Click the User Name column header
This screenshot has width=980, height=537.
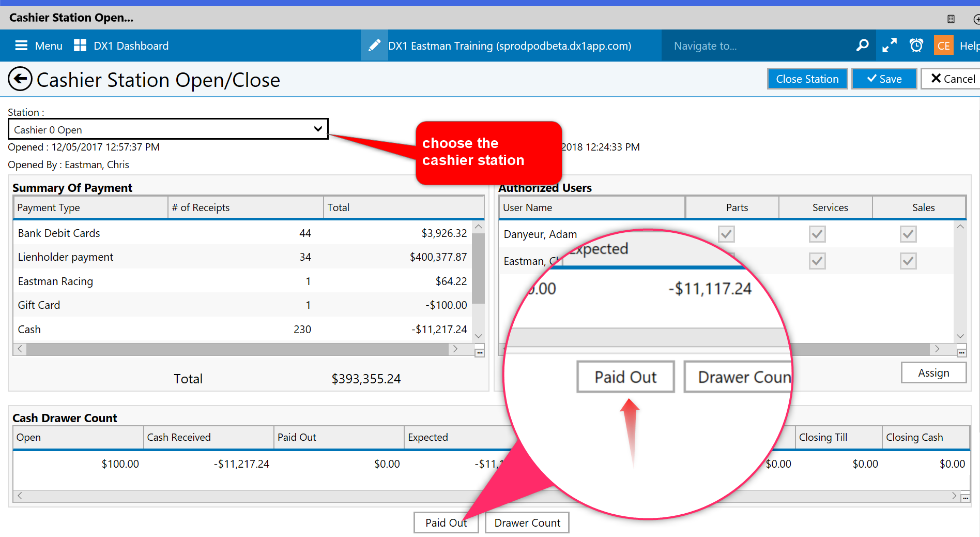(x=592, y=207)
